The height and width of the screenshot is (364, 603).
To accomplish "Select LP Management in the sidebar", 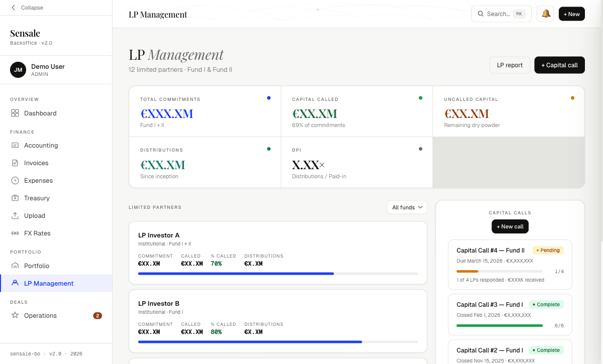I will 16,283.
